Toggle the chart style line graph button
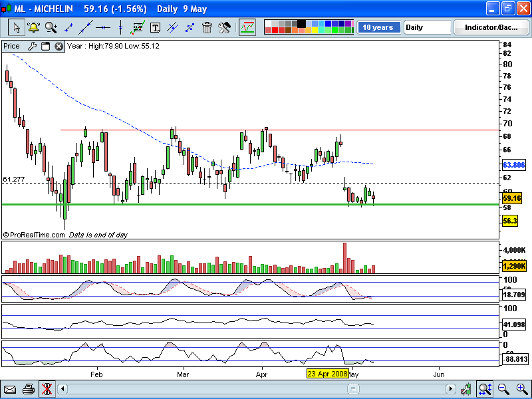The width and height of the screenshot is (532, 399). pos(247,27)
